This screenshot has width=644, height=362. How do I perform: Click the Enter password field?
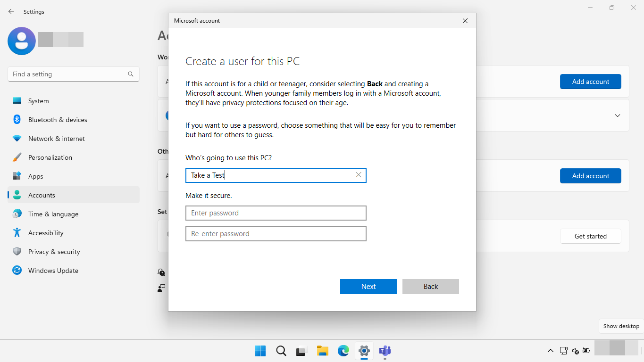[276, 213]
